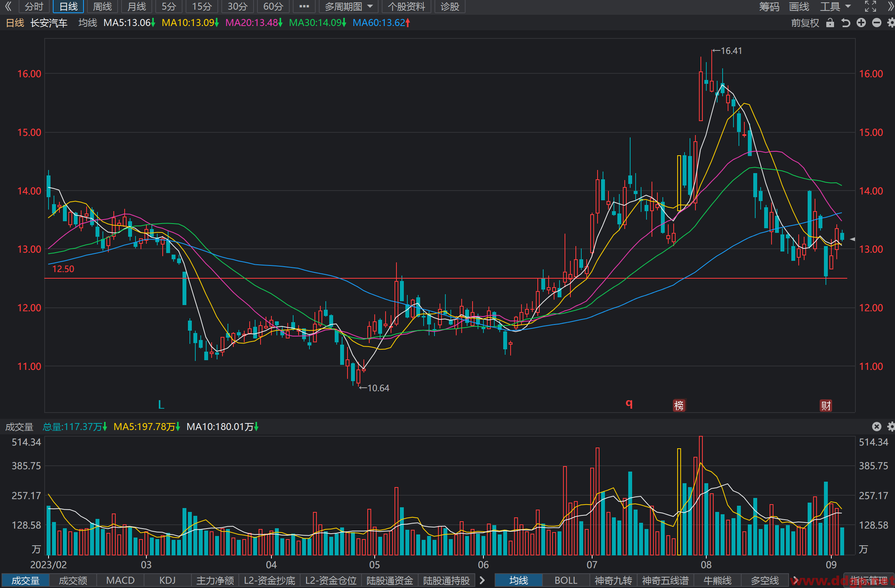Change the 前复权 price adjustment mode

click(805, 23)
